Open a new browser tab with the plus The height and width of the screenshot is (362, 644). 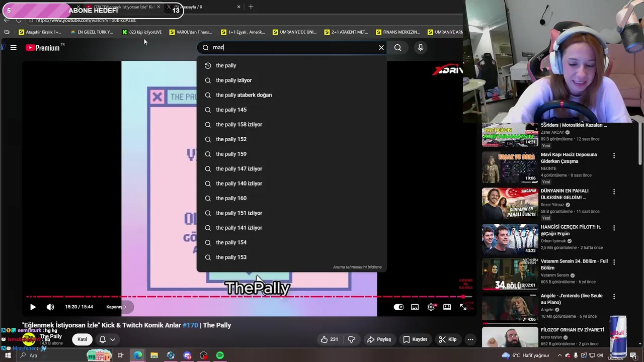251,7
